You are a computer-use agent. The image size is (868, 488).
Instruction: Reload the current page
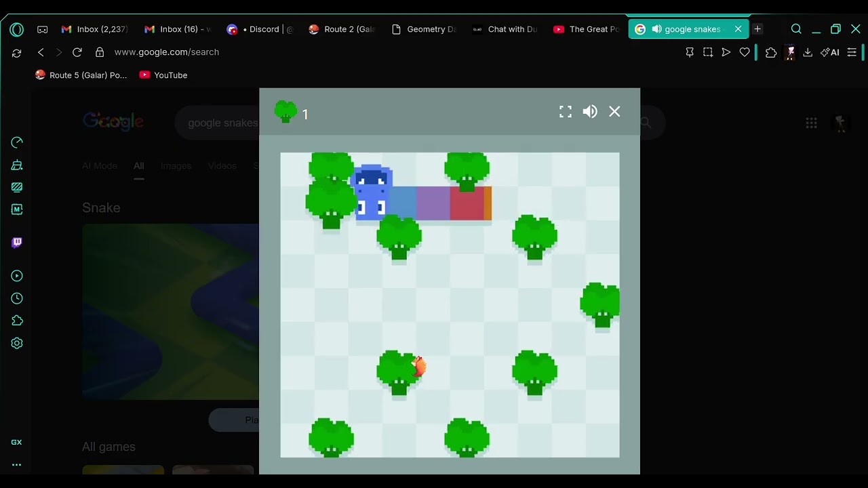tap(77, 52)
